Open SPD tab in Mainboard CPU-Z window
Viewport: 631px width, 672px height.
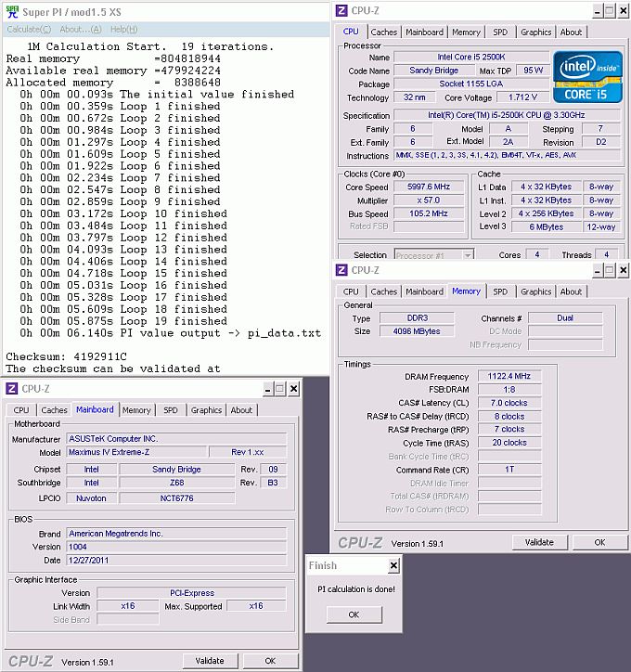tap(170, 410)
